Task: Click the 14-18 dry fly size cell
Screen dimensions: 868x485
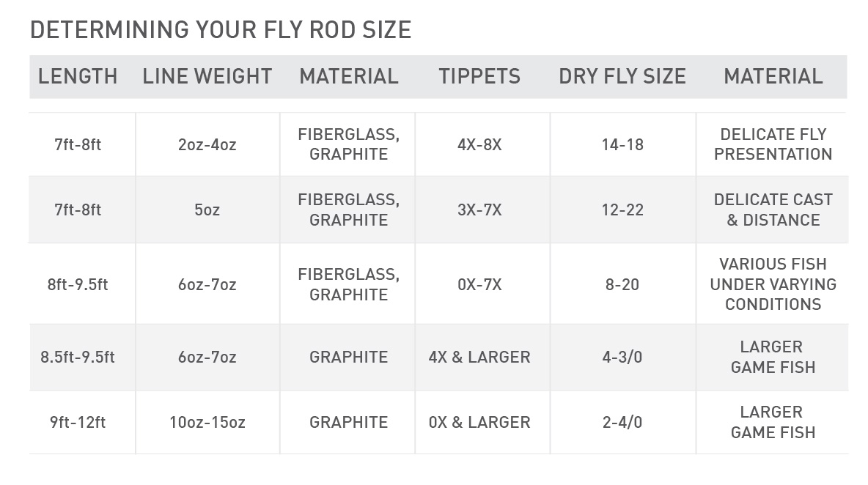Action: pos(622,144)
